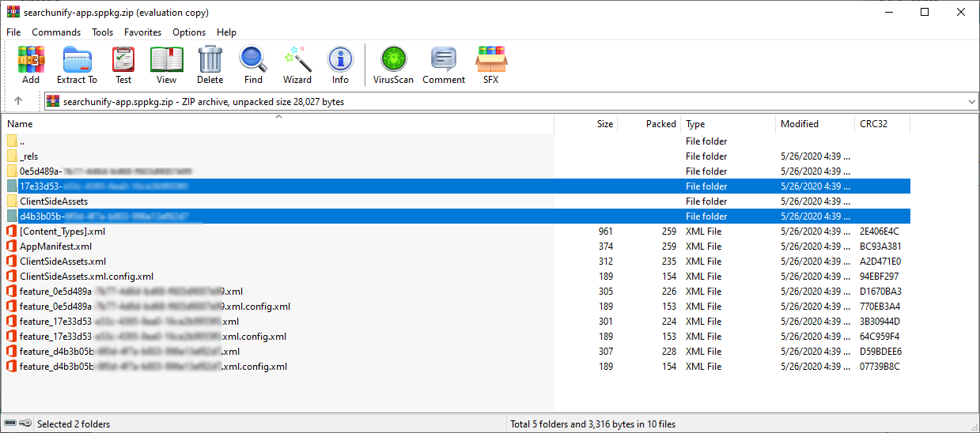This screenshot has width=980, height=433.
Task: Open the Comment tool
Action: [444, 64]
